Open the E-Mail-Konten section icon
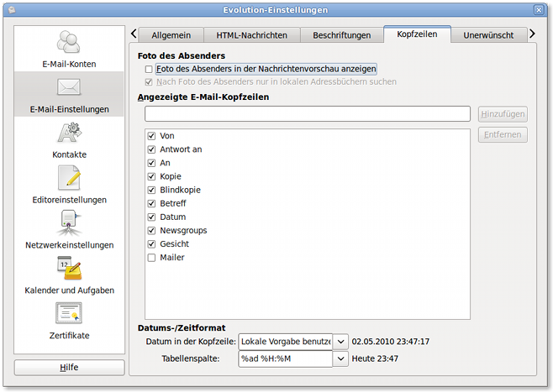 coord(69,42)
